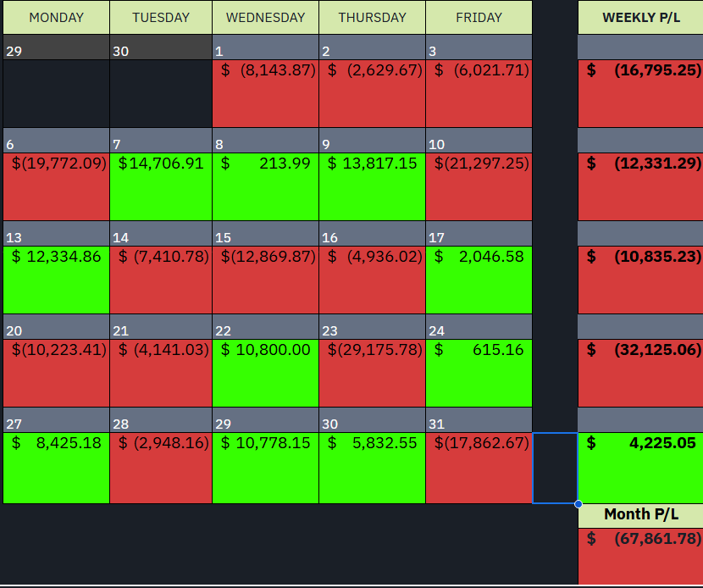Select weekly total $4,225.05
The height and width of the screenshot is (588, 703).
click(640, 468)
